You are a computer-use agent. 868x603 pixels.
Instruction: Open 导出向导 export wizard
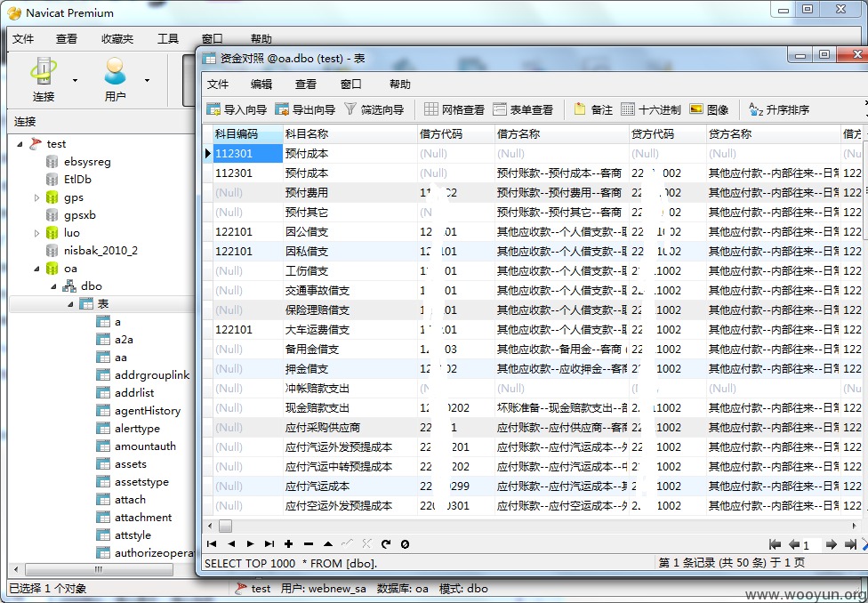(305, 109)
